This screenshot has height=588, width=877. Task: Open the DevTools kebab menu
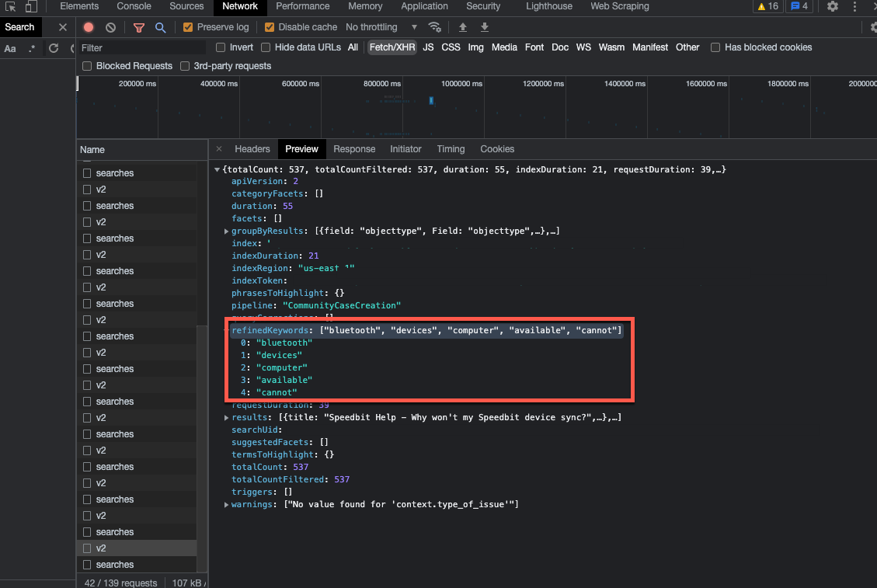(854, 7)
